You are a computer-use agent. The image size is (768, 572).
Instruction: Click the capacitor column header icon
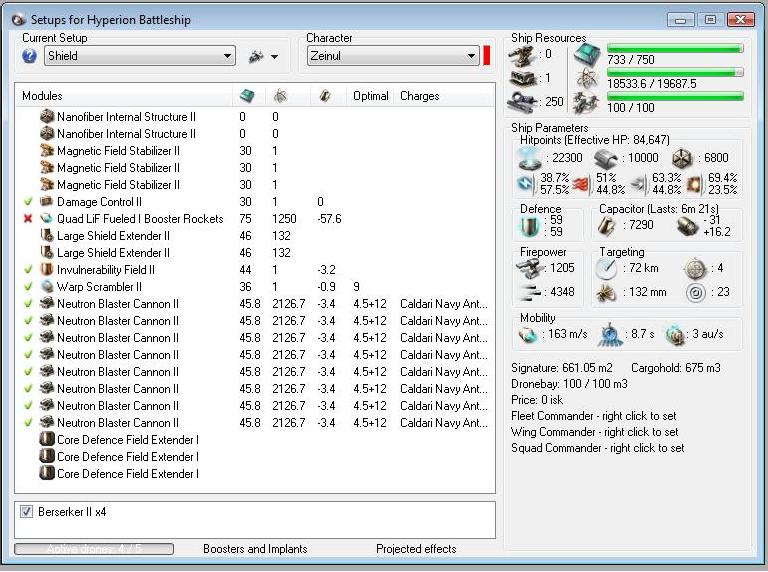click(x=325, y=96)
